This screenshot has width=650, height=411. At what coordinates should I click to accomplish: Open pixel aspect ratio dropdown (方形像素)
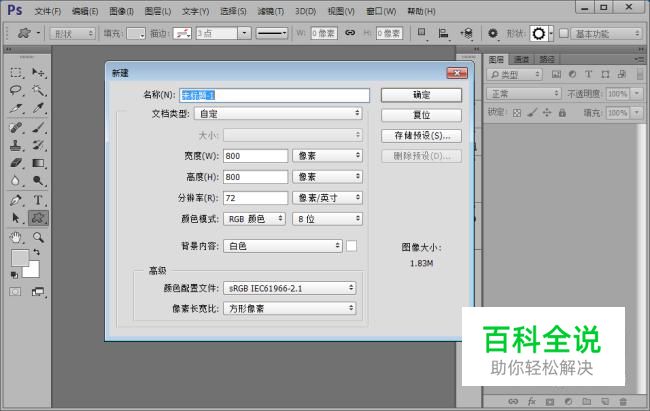pos(289,308)
